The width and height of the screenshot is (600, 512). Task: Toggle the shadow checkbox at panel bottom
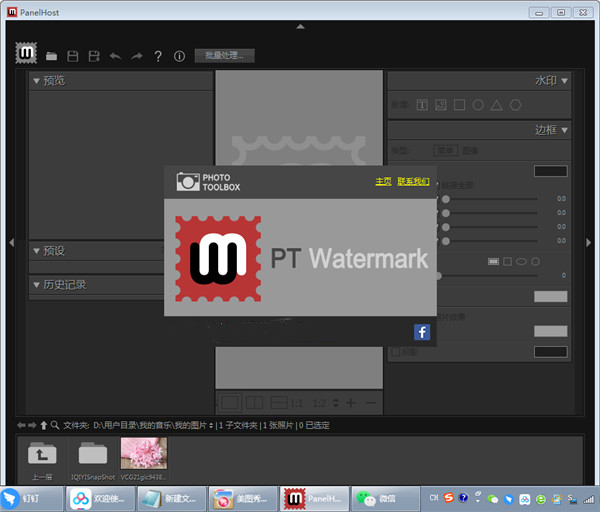coord(395,351)
